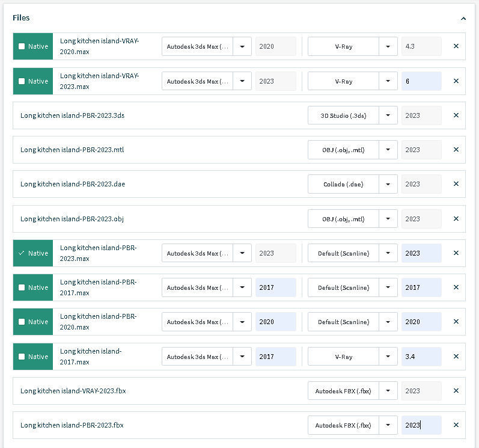The image size is (479, 448).
Task: Click renderer version field showing 3.4
Action: click(x=421, y=357)
